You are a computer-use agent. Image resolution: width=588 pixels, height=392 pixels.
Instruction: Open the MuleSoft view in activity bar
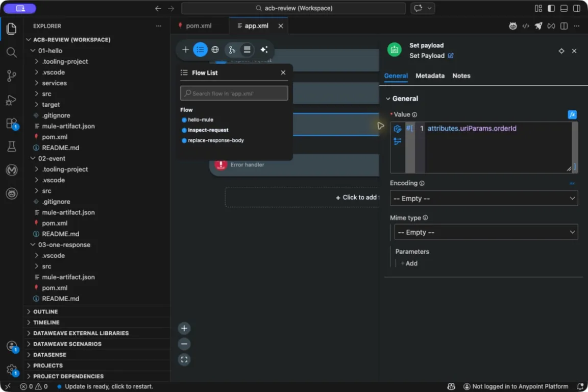point(11,170)
